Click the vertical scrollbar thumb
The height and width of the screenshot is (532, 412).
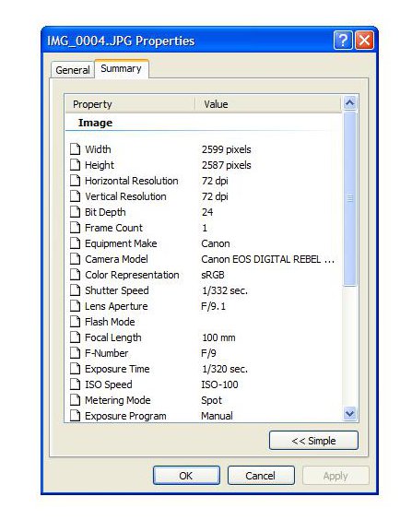pos(349,198)
